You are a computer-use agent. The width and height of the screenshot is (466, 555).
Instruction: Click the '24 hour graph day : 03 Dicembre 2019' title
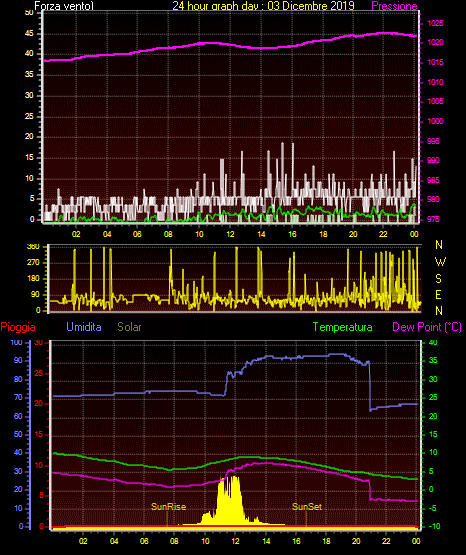pos(263,5)
